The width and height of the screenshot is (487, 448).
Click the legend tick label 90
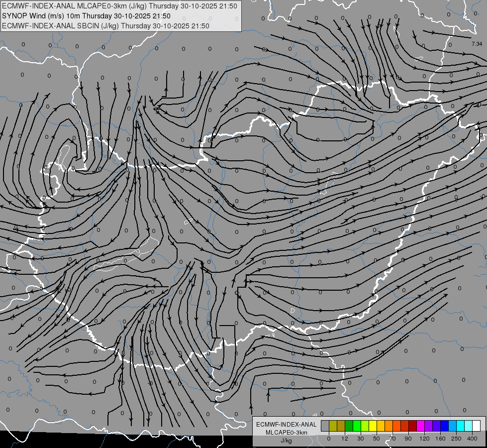(408, 439)
